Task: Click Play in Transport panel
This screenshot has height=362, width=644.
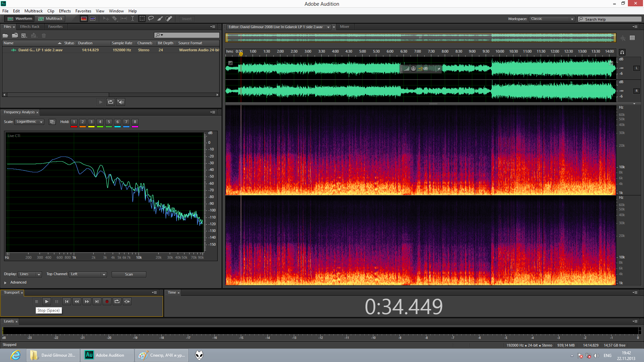Action: click(47, 302)
